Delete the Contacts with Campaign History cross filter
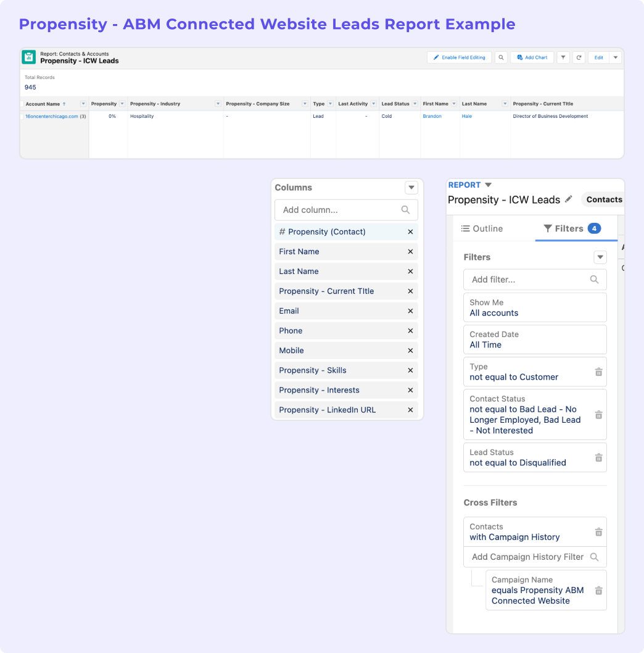The height and width of the screenshot is (653, 644). pos(598,532)
